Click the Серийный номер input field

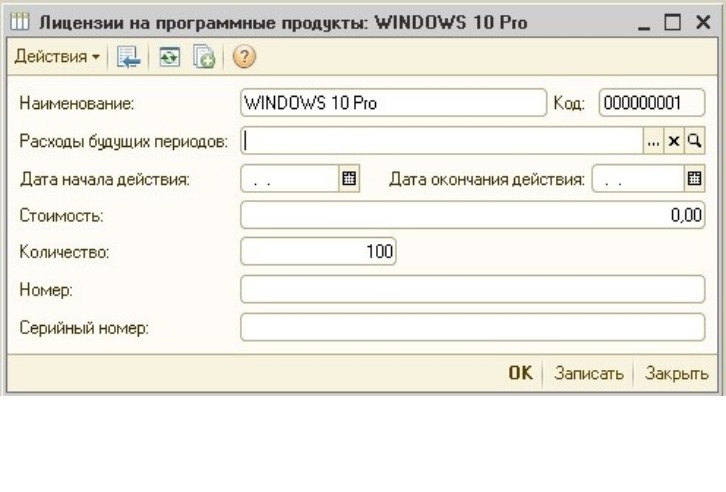[473, 327]
